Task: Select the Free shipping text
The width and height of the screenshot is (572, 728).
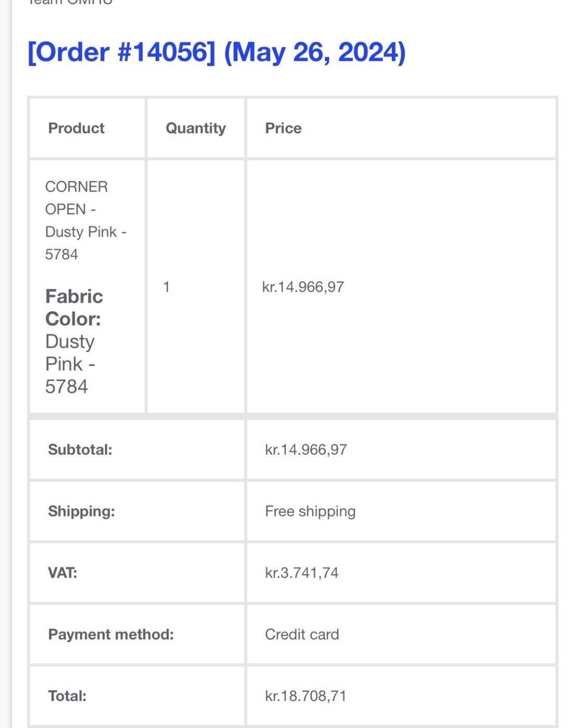Action: tap(310, 511)
